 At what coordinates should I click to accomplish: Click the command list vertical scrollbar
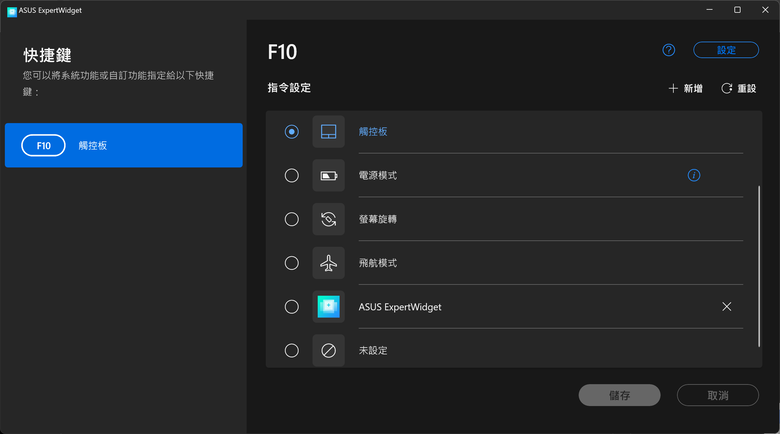(x=759, y=266)
